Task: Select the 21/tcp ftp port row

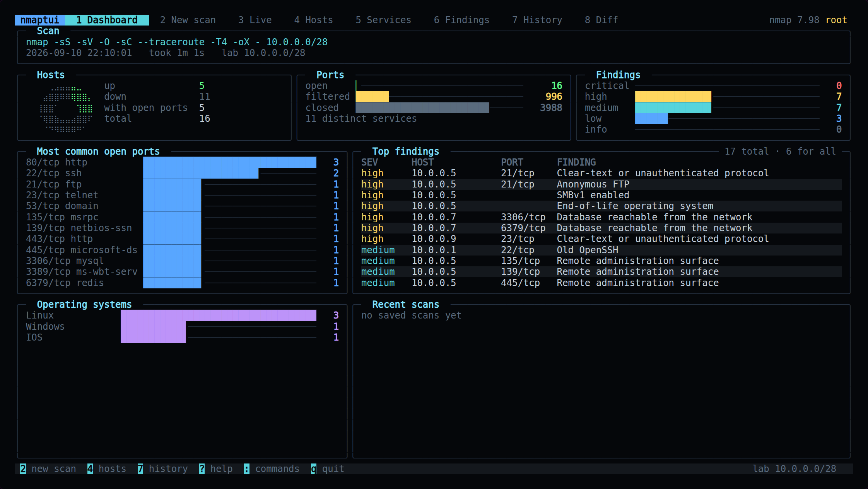Action: click(x=182, y=184)
